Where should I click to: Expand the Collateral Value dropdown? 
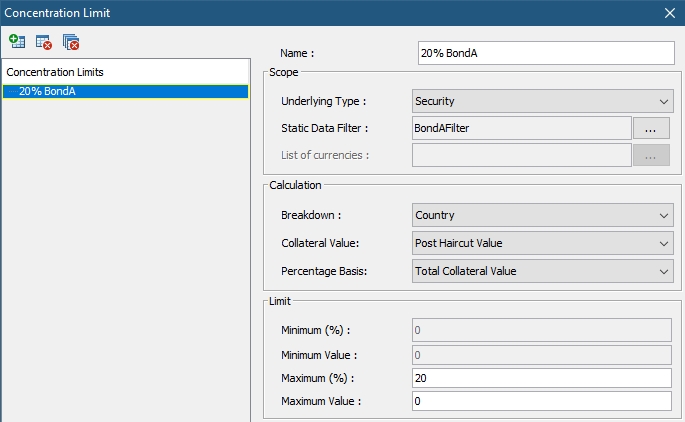pyautogui.click(x=542, y=243)
